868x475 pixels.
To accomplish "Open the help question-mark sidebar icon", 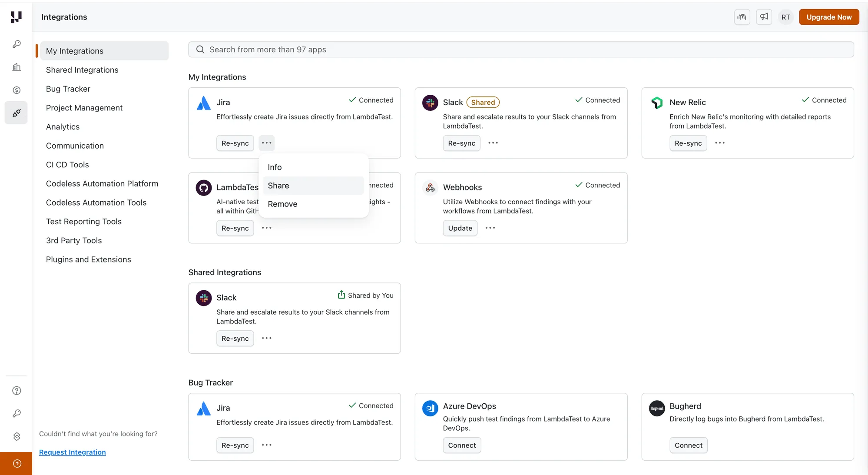I will [17, 391].
